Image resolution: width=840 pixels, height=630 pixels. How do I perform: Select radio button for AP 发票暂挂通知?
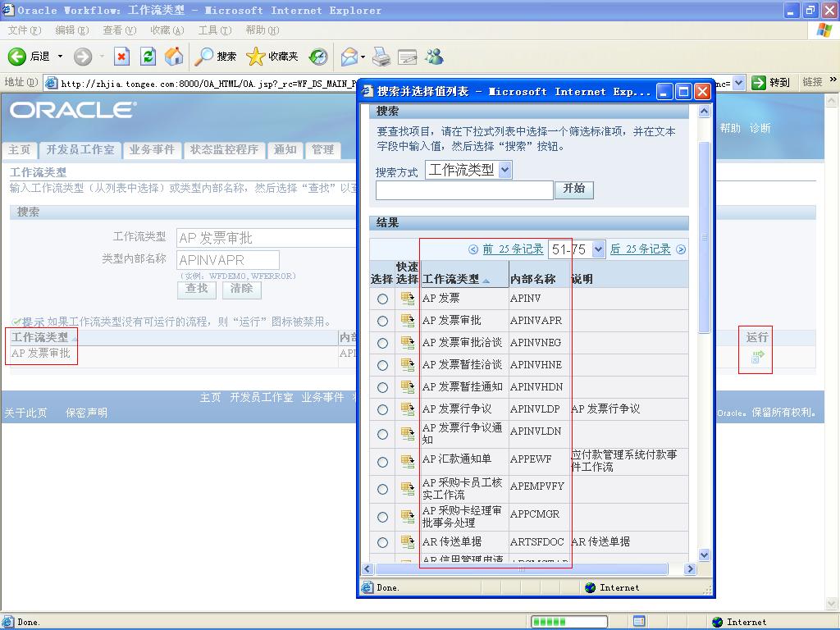382,387
